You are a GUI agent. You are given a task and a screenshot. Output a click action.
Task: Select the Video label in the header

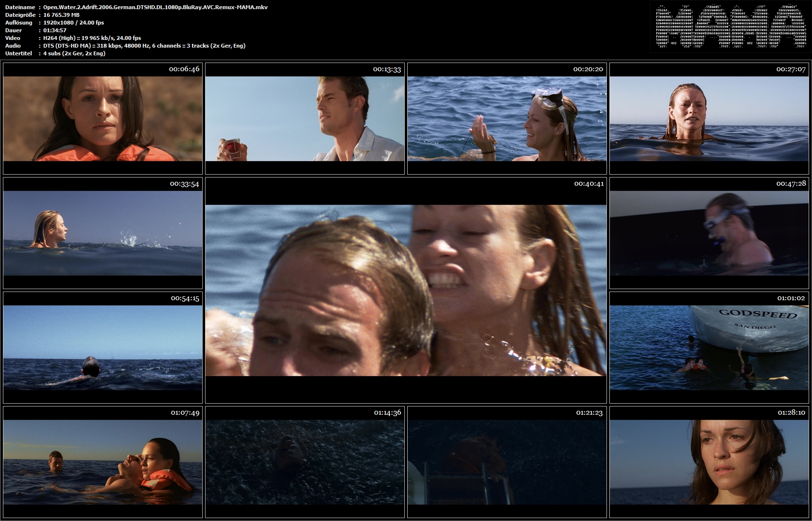[13, 38]
